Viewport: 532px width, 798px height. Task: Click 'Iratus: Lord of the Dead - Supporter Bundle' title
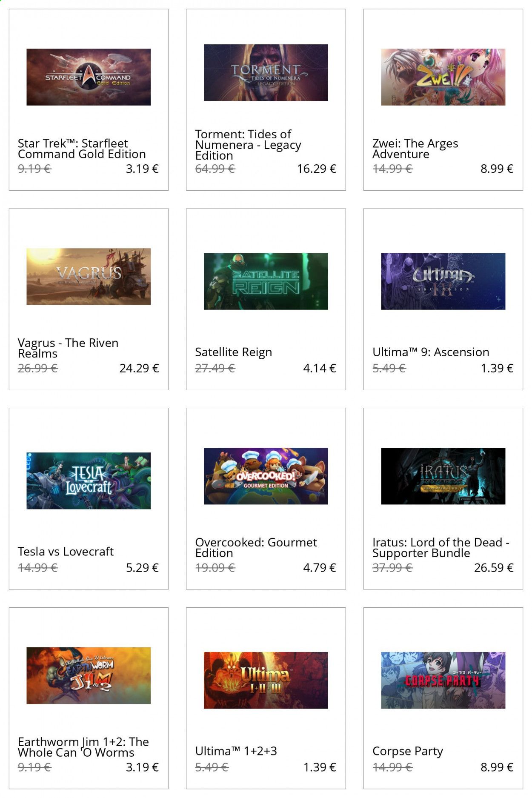pos(441,548)
